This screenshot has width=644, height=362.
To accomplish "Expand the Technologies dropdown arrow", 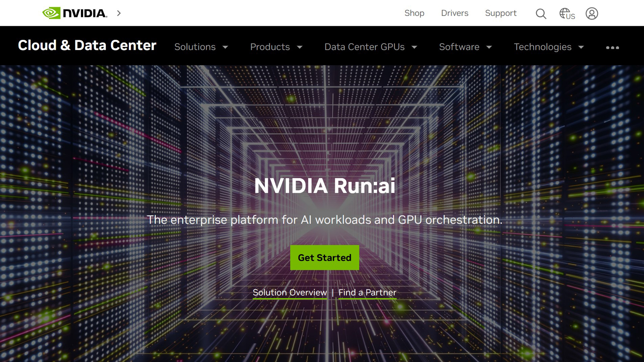I will click(x=581, y=47).
